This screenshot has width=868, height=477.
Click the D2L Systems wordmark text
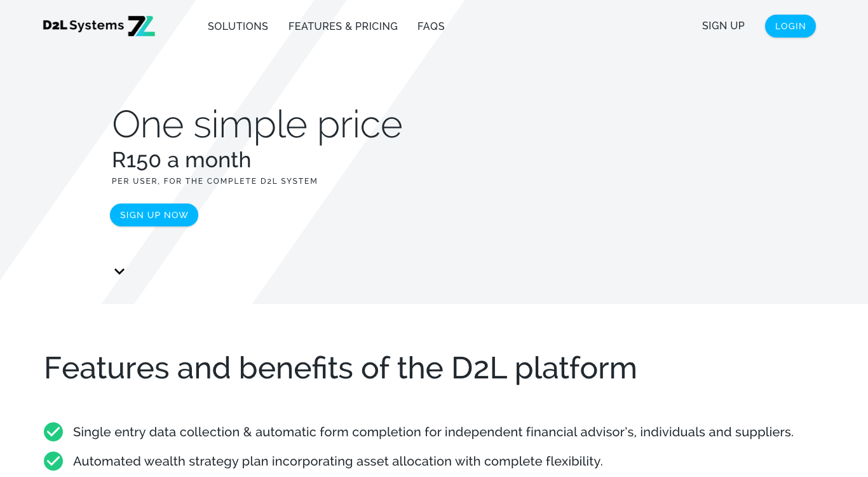click(x=83, y=25)
